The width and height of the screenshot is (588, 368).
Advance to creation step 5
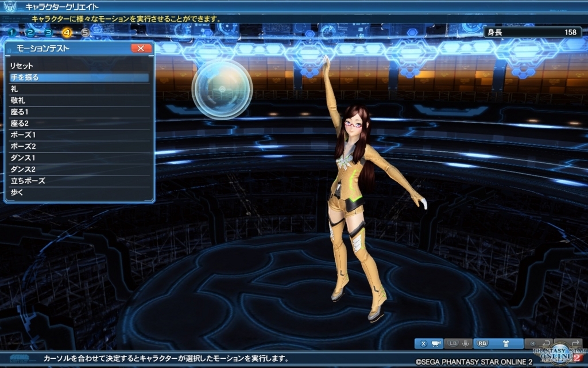point(85,33)
